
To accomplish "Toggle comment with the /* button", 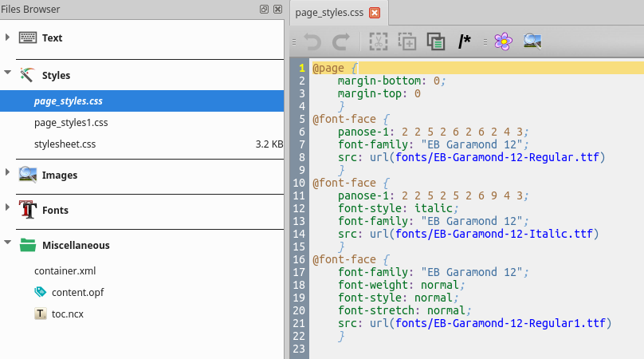I will tap(465, 41).
